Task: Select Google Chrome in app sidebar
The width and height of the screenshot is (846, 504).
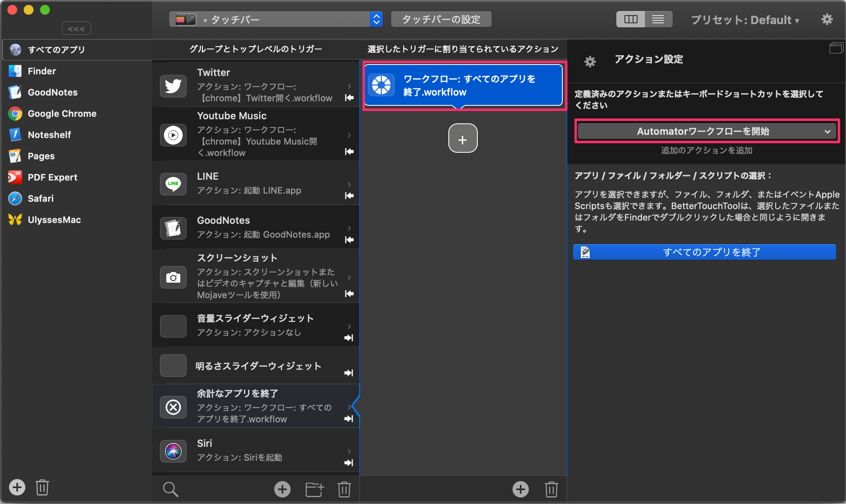Action: [x=62, y=114]
